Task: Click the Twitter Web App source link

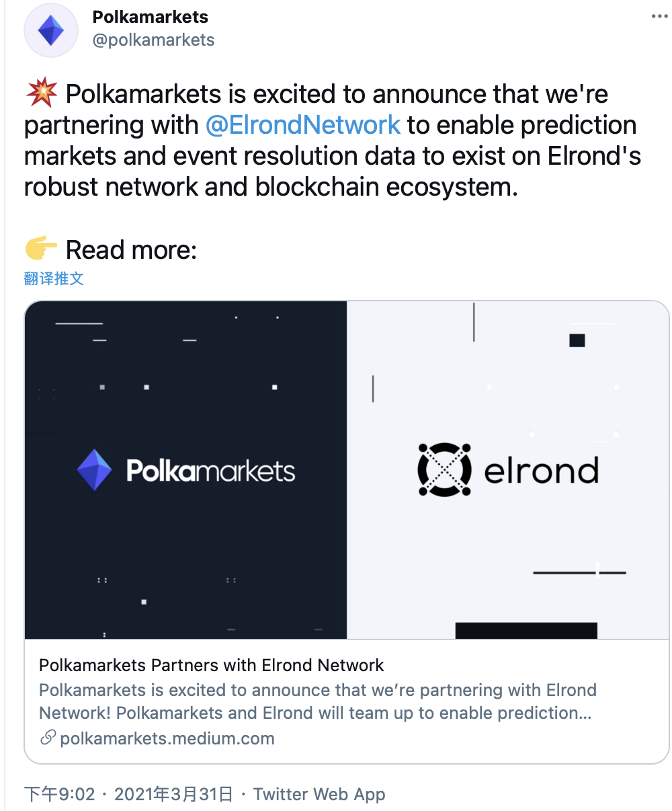Action: (x=319, y=794)
